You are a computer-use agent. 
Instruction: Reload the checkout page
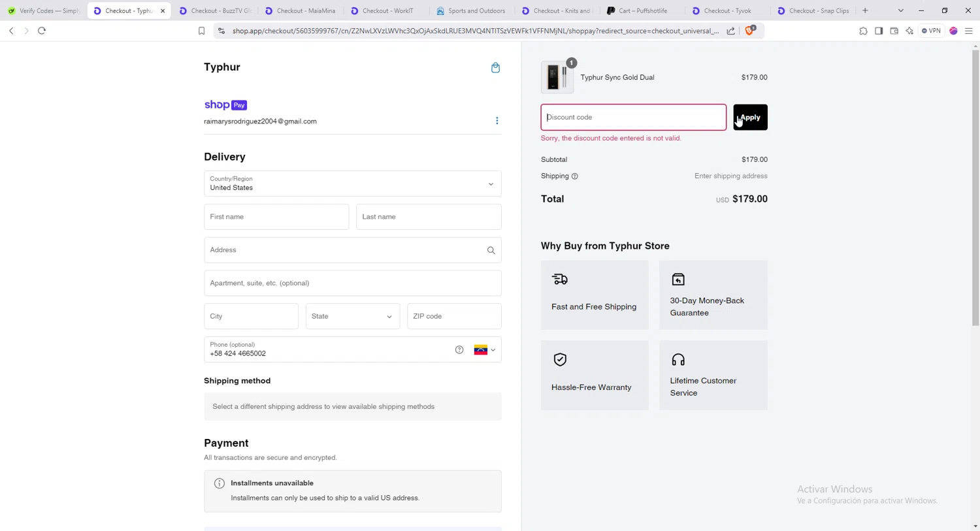pos(42,31)
